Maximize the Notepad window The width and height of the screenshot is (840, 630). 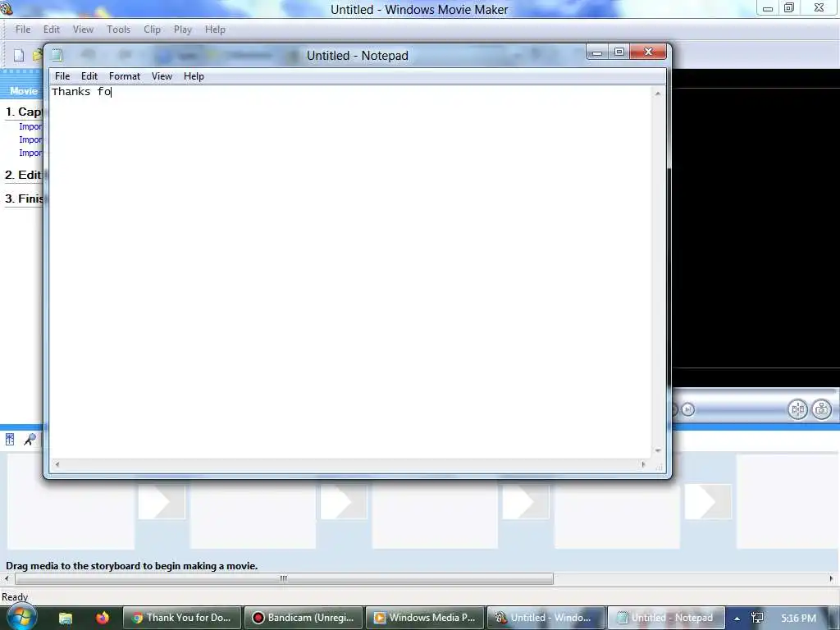tap(619, 52)
